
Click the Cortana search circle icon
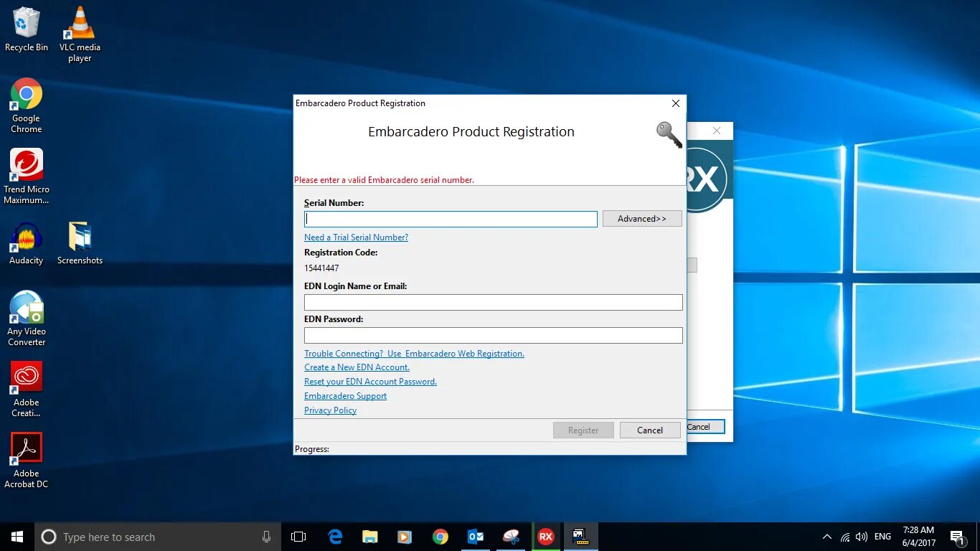click(x=49, y=537)
